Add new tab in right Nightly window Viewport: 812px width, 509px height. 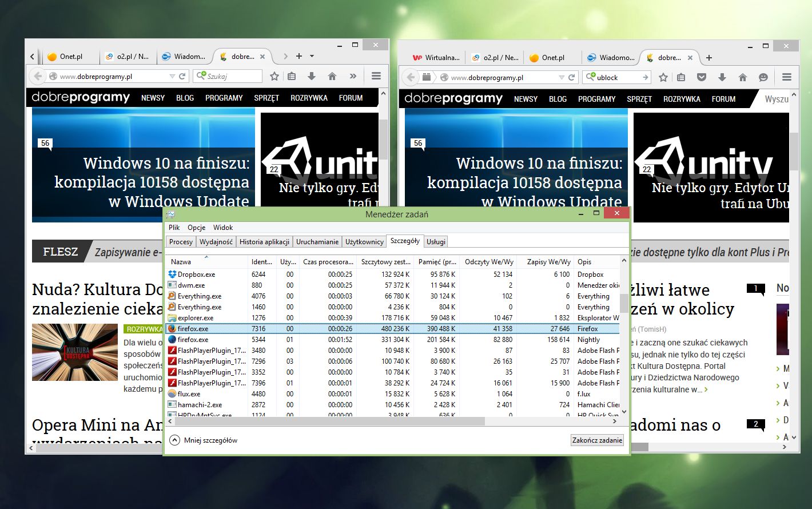tap(709, 57)
